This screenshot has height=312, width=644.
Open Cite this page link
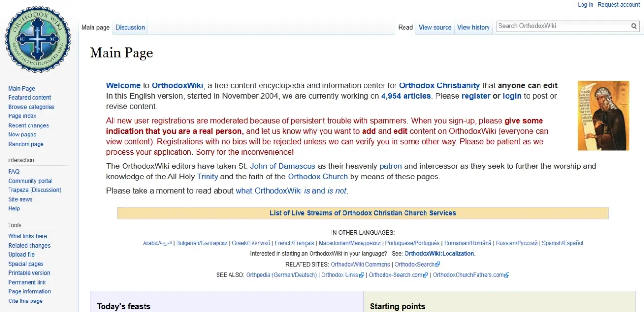coord(25,301)
